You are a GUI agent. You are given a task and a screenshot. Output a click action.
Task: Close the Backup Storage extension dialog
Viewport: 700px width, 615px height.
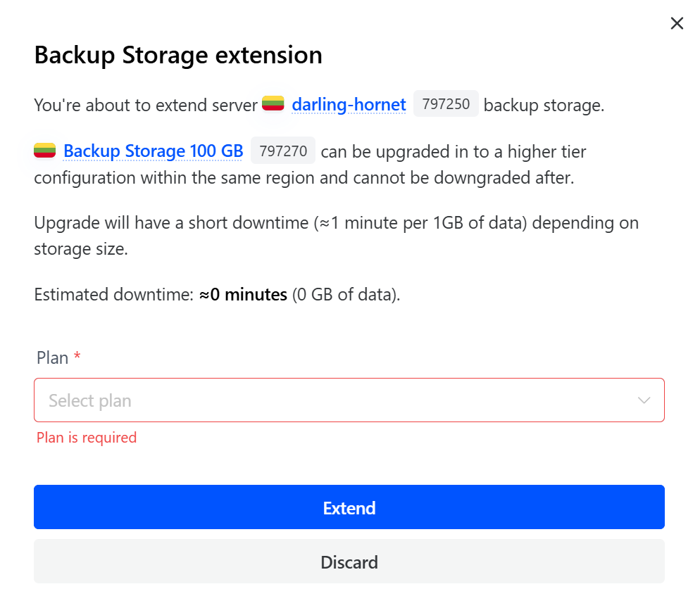[x=677, y=23]
